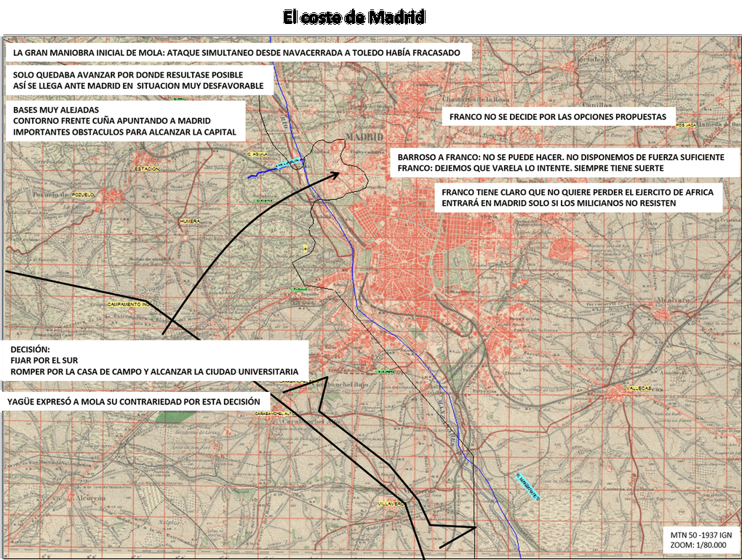Select the line "LA GRAN MANIOBRA INICIAL DE MOLA"
Screen dimensions: 742x560
[x=236, y=52]
